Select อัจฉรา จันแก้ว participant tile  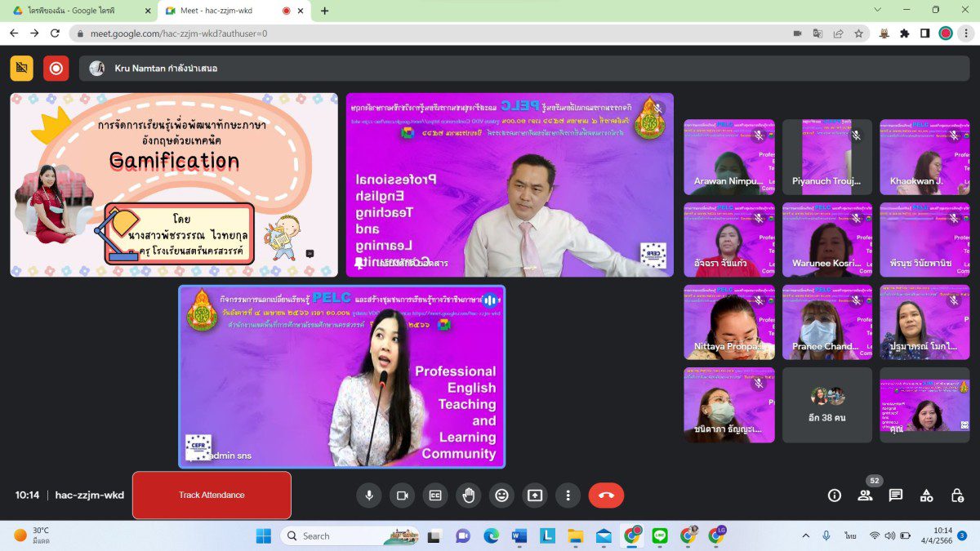pos(729,240)
